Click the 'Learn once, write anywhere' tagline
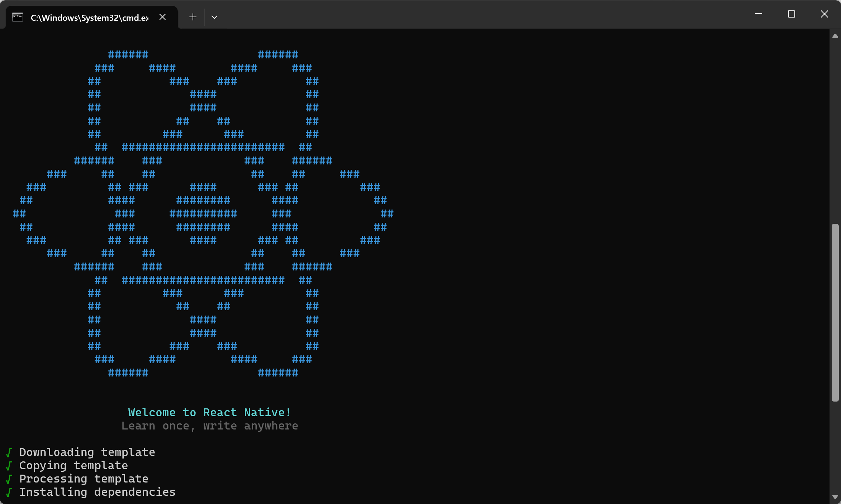The width and height of the screenshot is (841, 504). pyautogui.click(x=209, y=426)
